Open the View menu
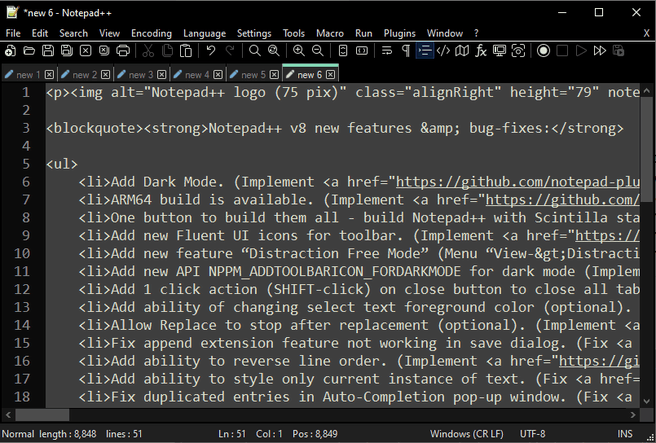Viewport: 656px width, 443px height. click(110, 33)
